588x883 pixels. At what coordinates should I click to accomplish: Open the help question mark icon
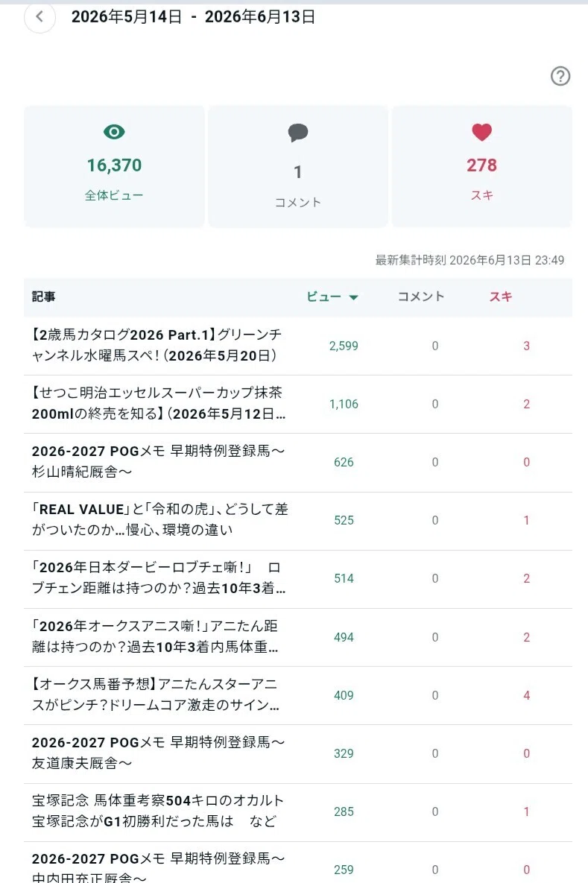[560, 76]
